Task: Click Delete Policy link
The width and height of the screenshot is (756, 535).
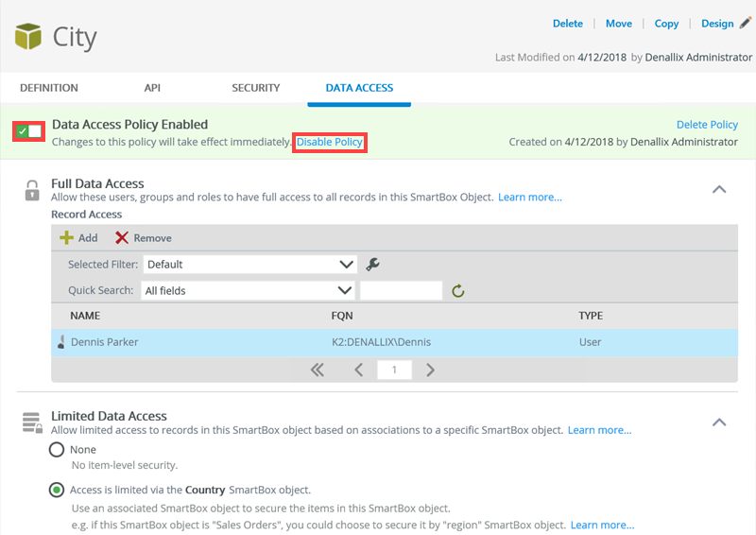Action: click(x=707, y=125)
